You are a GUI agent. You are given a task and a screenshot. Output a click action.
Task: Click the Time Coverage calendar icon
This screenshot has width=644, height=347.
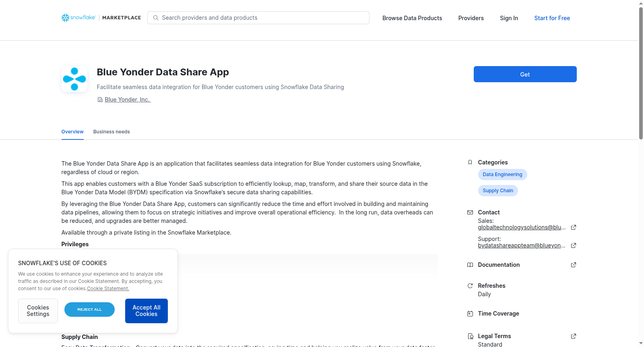[x=470, y=314]
